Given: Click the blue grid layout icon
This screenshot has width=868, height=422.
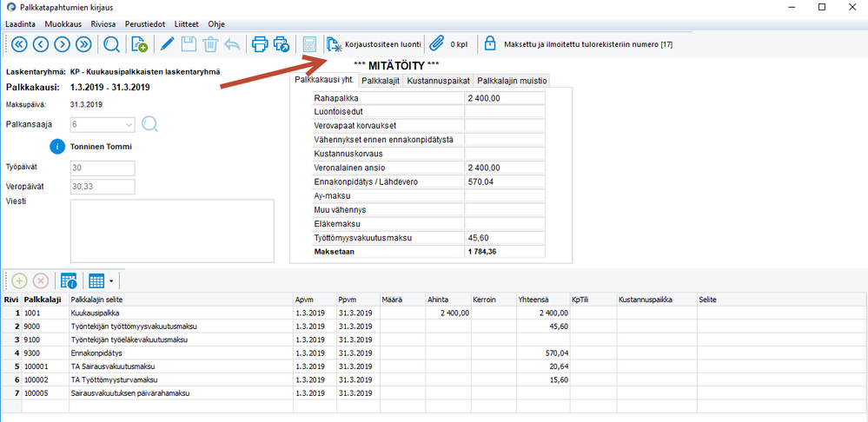Looking at the screenshot, I should pyautogui.click(x=96, y=281).
